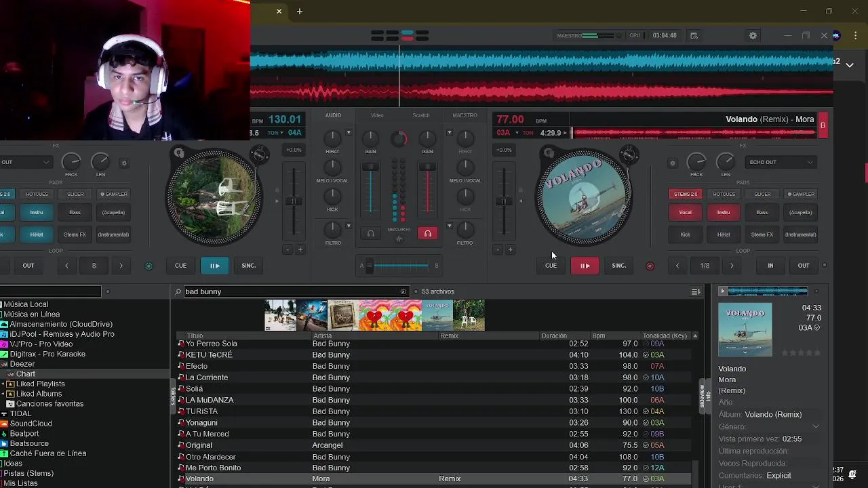Switch to the MAESTRO mixer tab
Screen dimensions: 868x488
coord(465,115)
